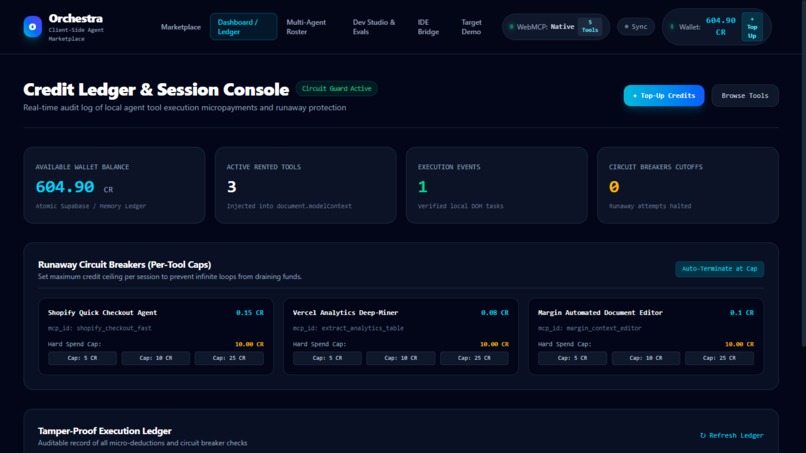Click the Orchestra logo icon
Image resolution: width=806 pixels, height=453 pixels.
(32, 26)
